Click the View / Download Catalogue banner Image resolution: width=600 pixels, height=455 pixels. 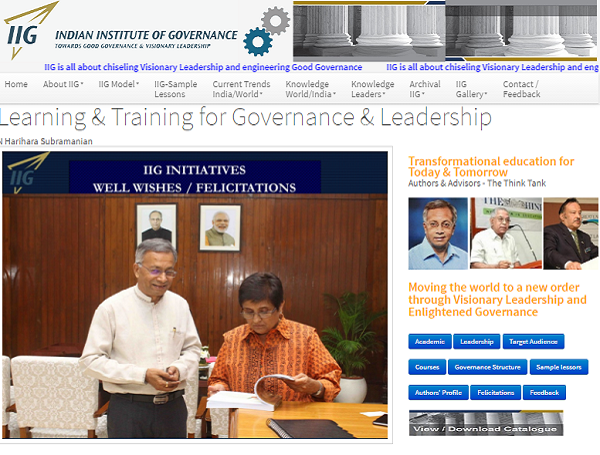(x=486, y=423)
